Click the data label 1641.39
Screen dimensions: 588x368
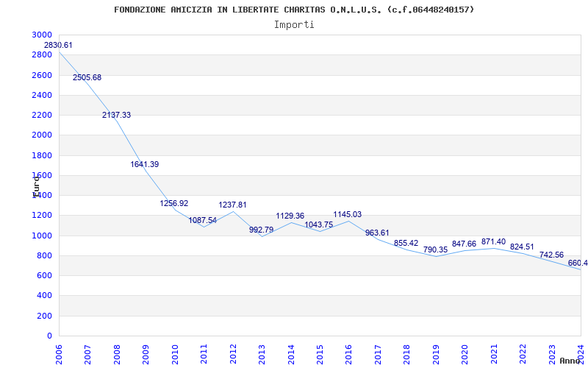[145, 164]
